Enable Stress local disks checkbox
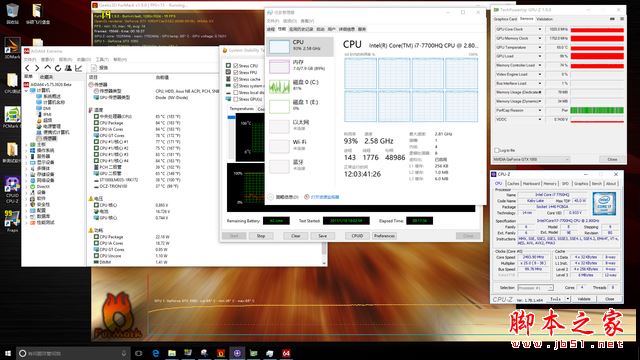The image size is (640, 360). [x=236, y=93]
